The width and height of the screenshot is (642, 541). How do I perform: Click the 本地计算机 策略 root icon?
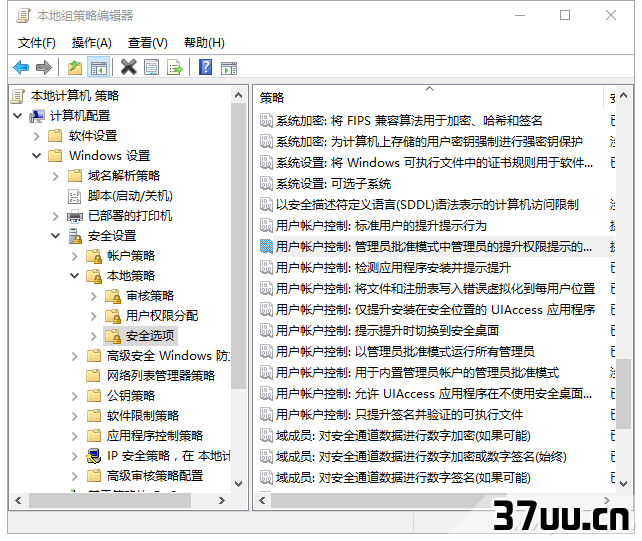click(18, 96)
